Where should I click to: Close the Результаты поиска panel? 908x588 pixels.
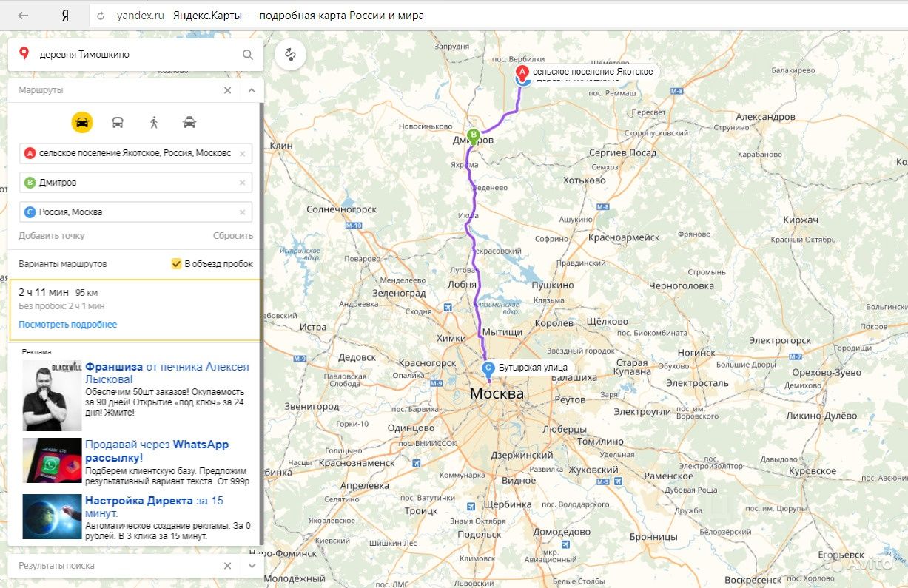pos(227,566)
